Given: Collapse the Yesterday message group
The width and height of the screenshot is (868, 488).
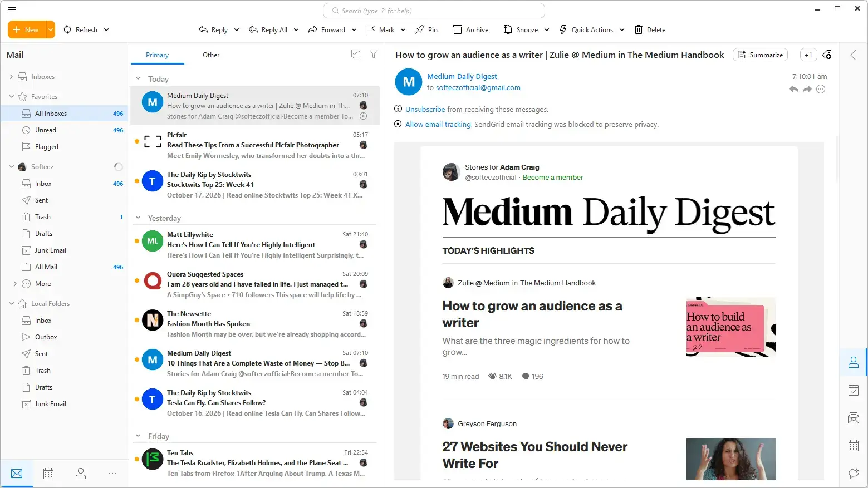Looking at the screenshot, I should 138,218.
